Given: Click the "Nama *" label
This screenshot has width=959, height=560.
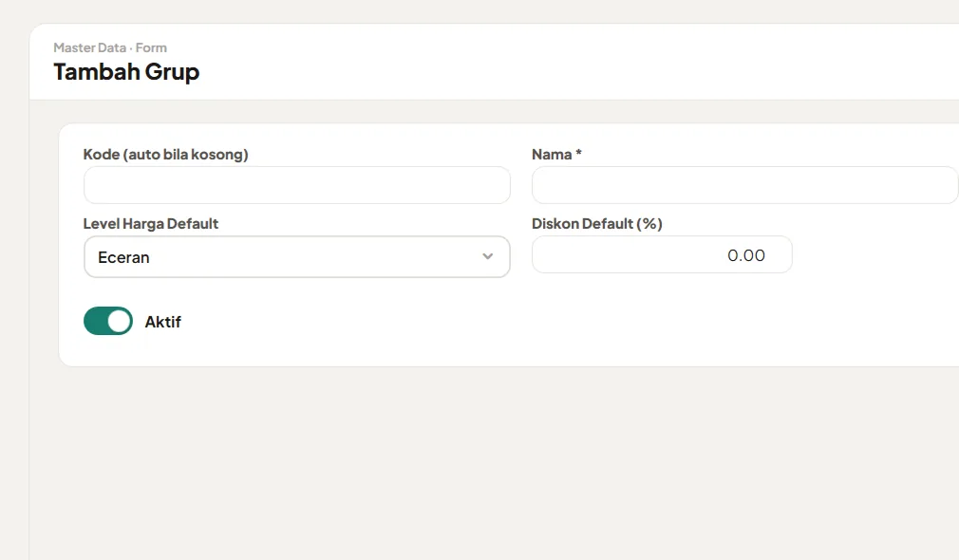Looking at the screenshot, I should (x=556, y=154).
